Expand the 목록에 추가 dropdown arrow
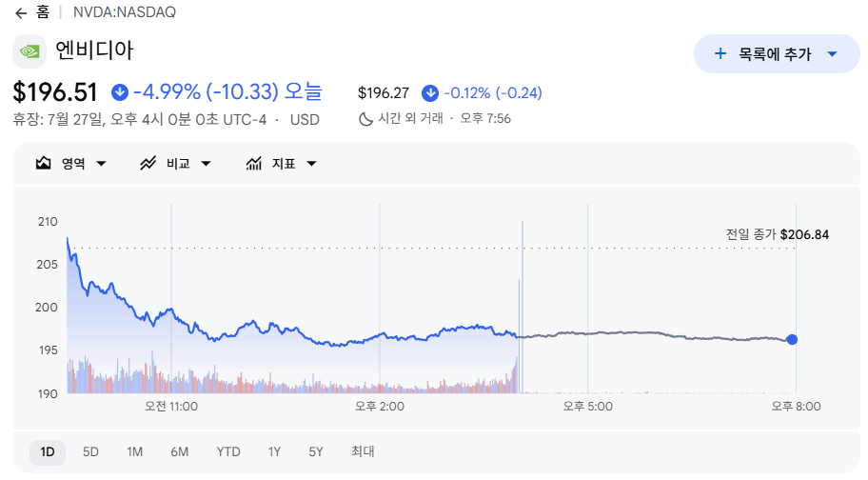The width and height of the screenshot is (868, 480). [832, 54]
